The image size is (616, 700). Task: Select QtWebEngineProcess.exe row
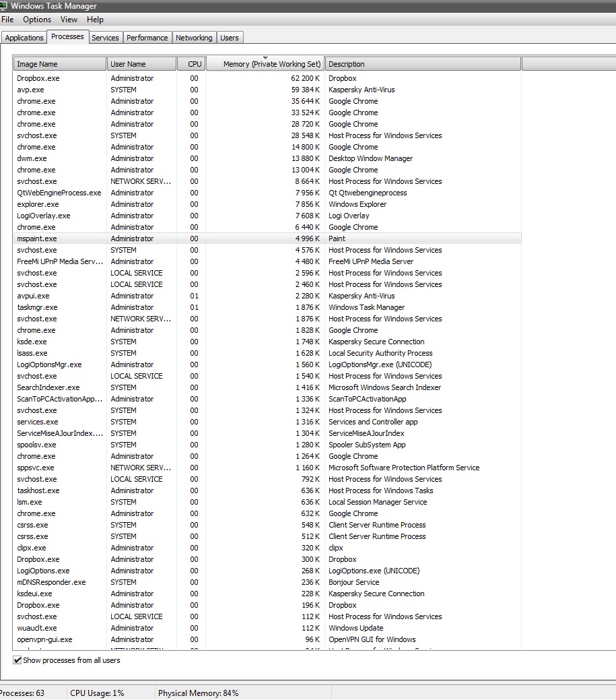[x=267, y=193]
